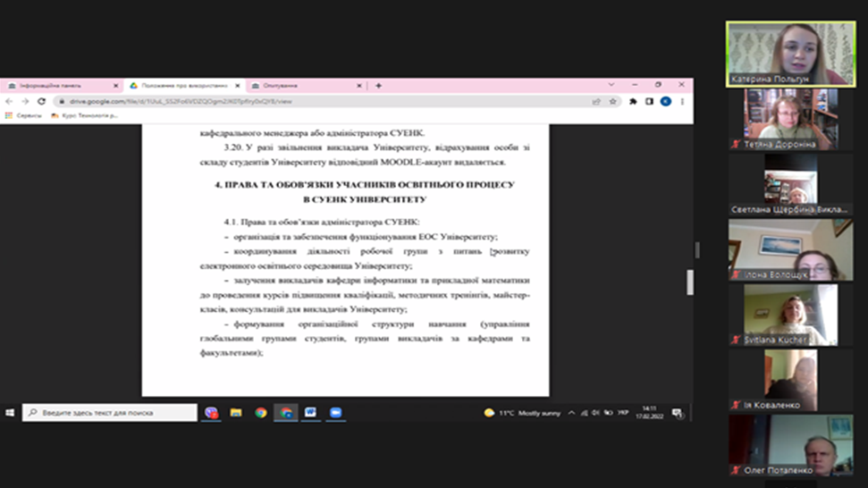Open the weather widget 11°C Mostly sunny
The width and height of the screenshot is (868, 488).
pos(523,413)
